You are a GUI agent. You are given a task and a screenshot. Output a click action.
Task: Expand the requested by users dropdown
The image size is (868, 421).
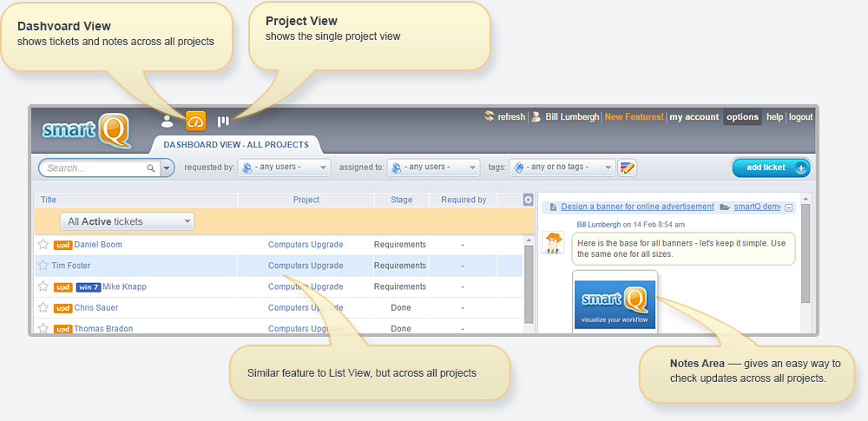285,168
